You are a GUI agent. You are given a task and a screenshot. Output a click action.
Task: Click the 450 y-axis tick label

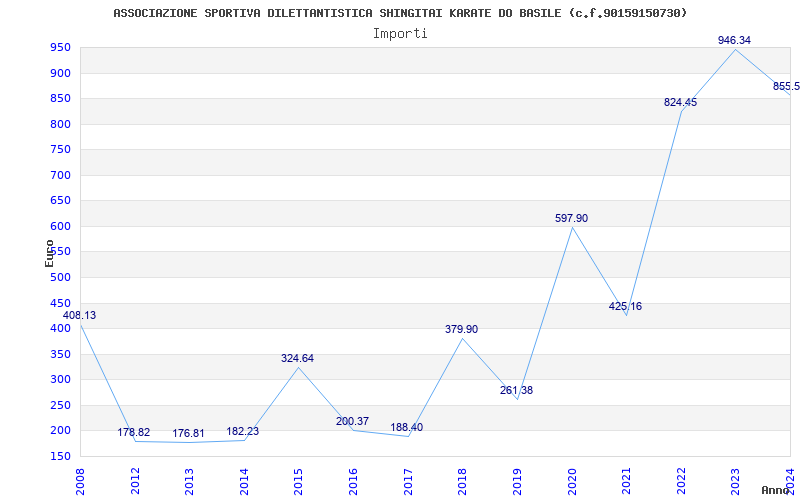[60, 303]
